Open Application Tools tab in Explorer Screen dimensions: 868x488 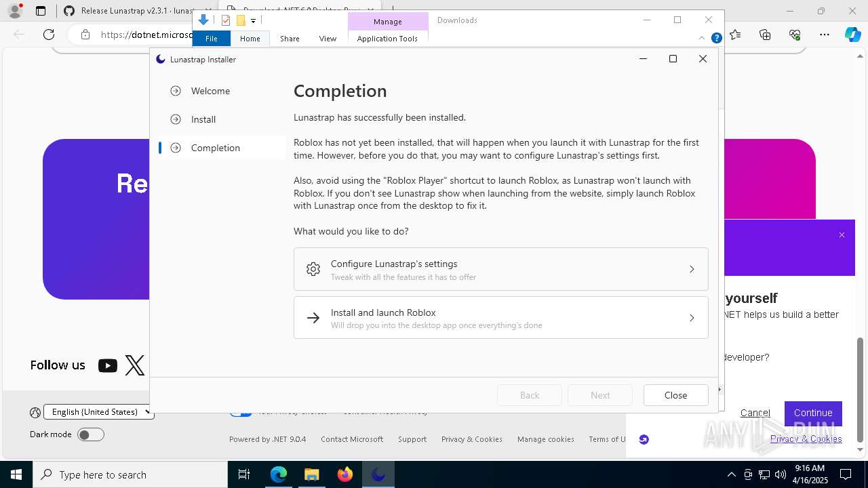coord(387,39)
